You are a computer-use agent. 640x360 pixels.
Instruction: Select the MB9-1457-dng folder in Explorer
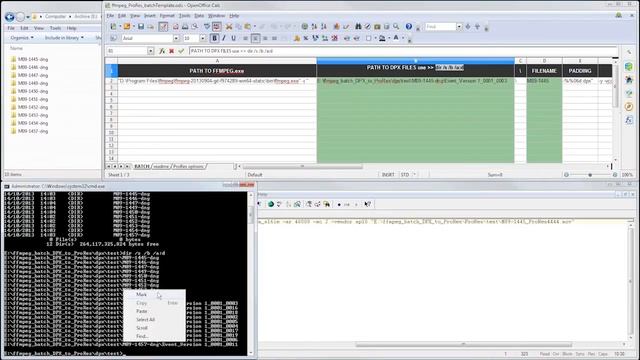(x=33, y=131)
